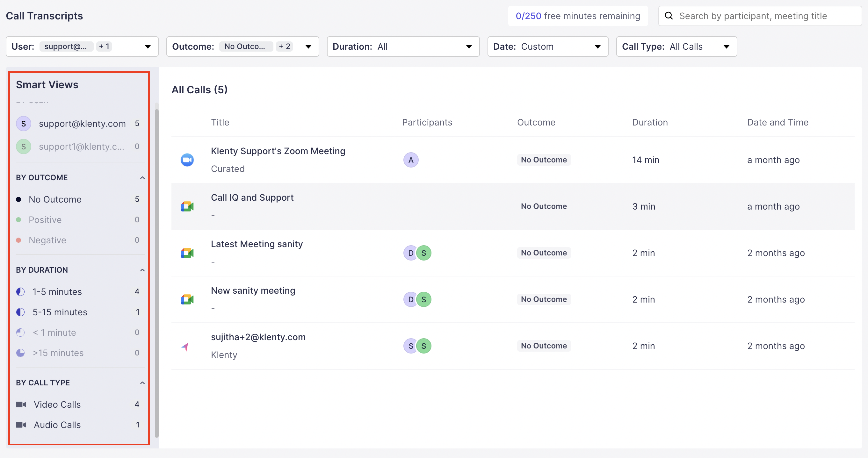This screenshot has width=868, height=458.
Task: Collapse the BY CALL TYPE section
Action: pyautogui.click(x=142, y=383)
